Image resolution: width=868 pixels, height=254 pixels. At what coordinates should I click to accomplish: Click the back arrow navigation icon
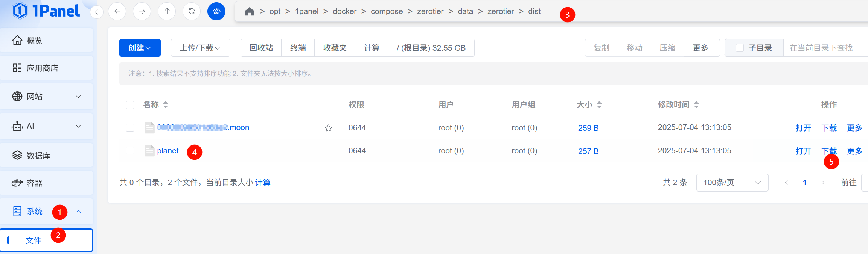coord(117,11)
